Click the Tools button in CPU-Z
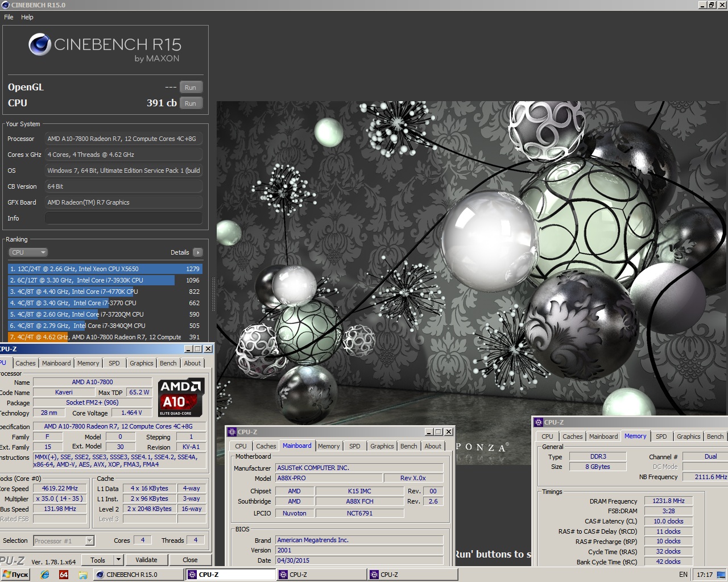 [98, 560]
